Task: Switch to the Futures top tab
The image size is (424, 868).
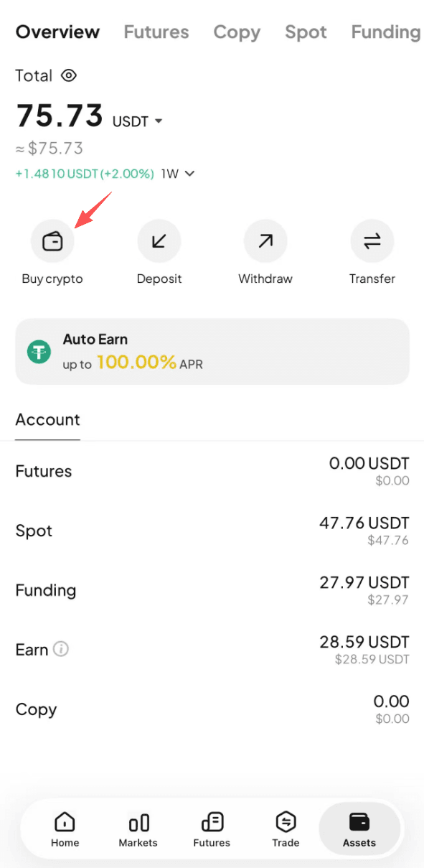Action: click(156, 32)
